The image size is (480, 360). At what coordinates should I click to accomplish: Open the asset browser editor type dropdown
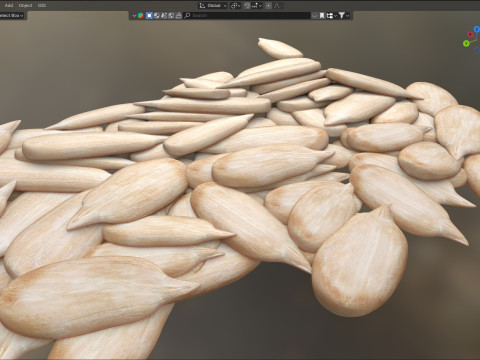134,16
